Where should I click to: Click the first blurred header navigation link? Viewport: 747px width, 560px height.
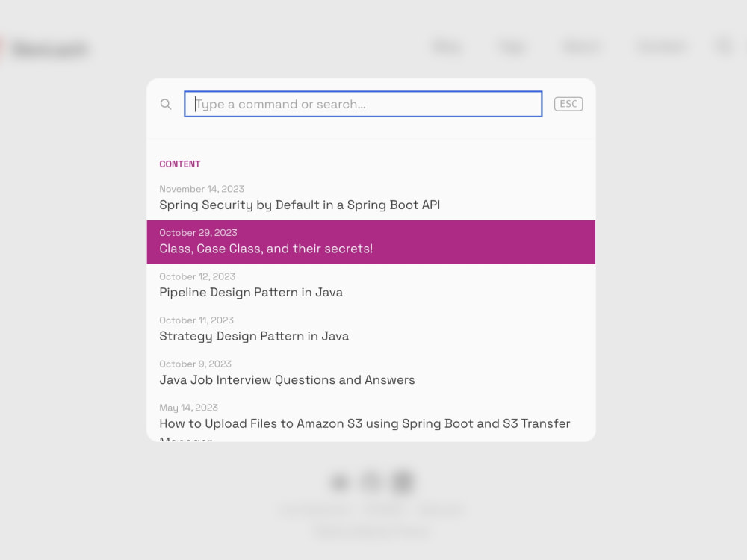(447, 46)
